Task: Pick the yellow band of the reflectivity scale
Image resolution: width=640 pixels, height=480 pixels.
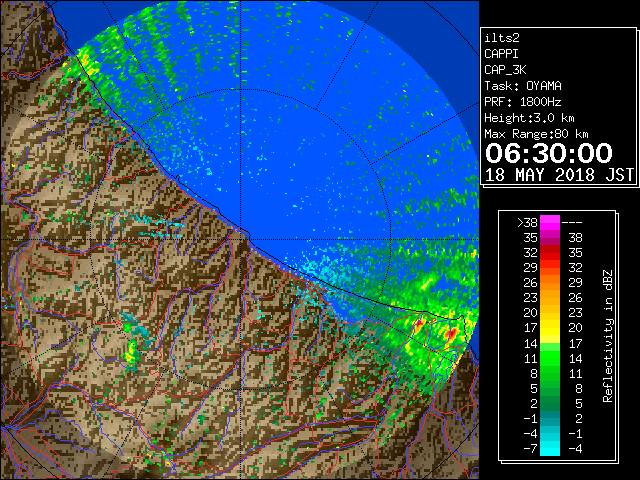Action: (550, 328)
